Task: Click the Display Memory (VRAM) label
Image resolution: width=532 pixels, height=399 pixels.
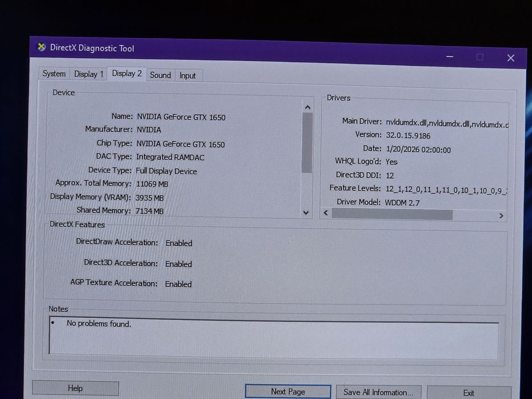Action: (x=90, y=197)
